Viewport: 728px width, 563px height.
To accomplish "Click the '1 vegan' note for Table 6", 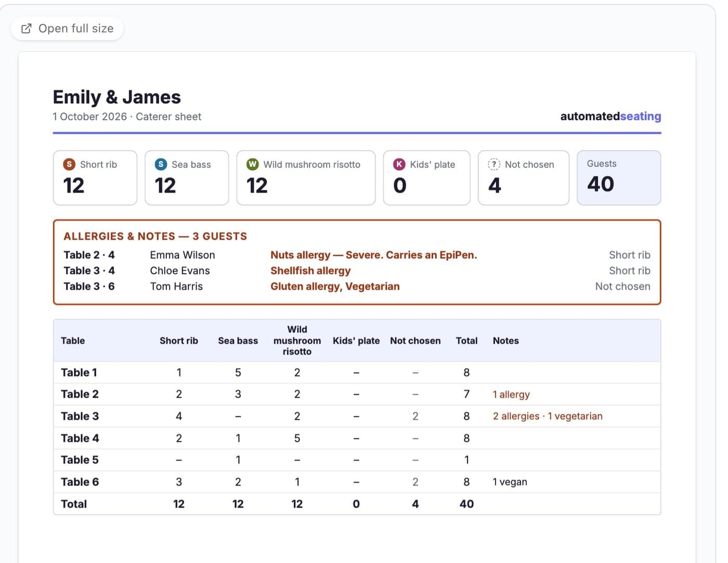I will pyautogui.click(x=510, y=482).
